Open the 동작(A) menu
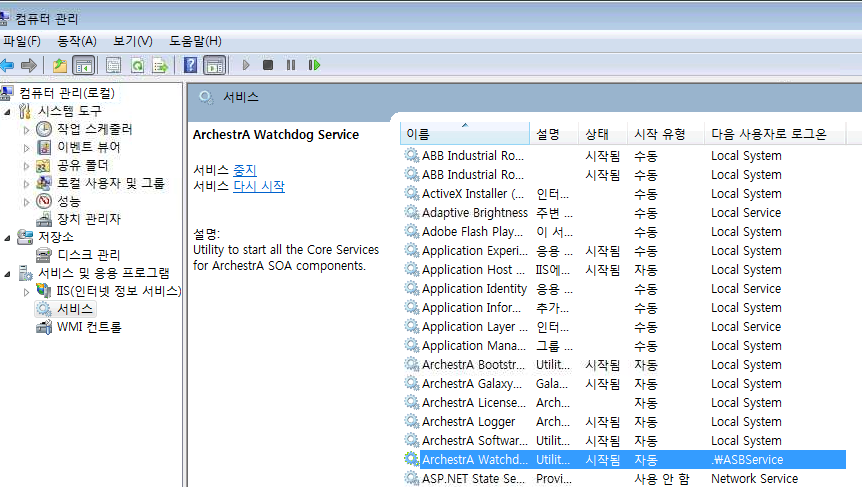Screen dimensions: 862x487 tap(77, 41)
